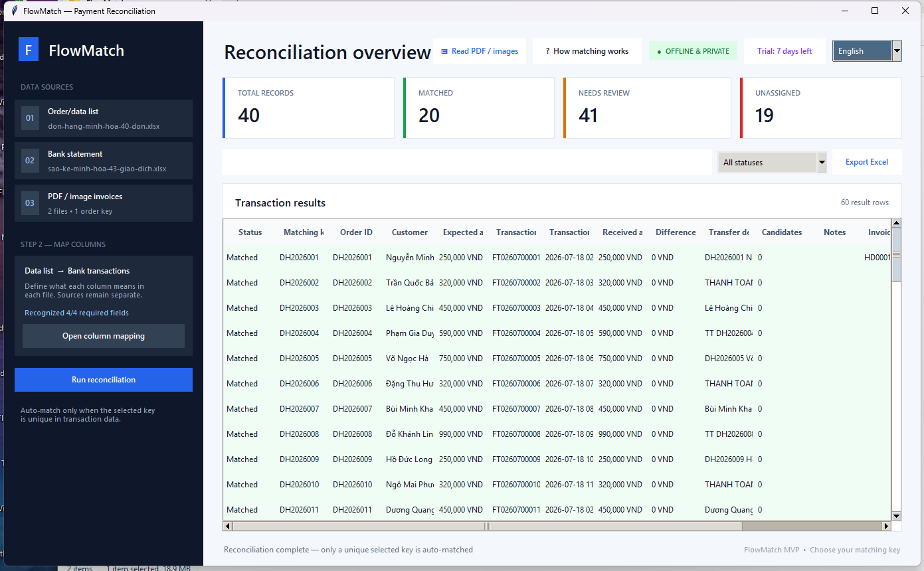Sort by the Order ID column header
The width and height of the screenshot is (924, 571).
(x=357, y=232)
